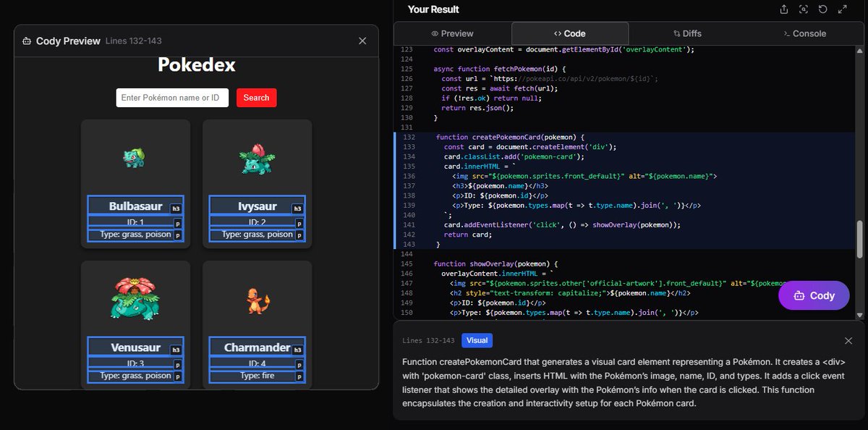
Task: Click 'Type: grass, poison' on Ivysaur card
Action: point(257,235)
